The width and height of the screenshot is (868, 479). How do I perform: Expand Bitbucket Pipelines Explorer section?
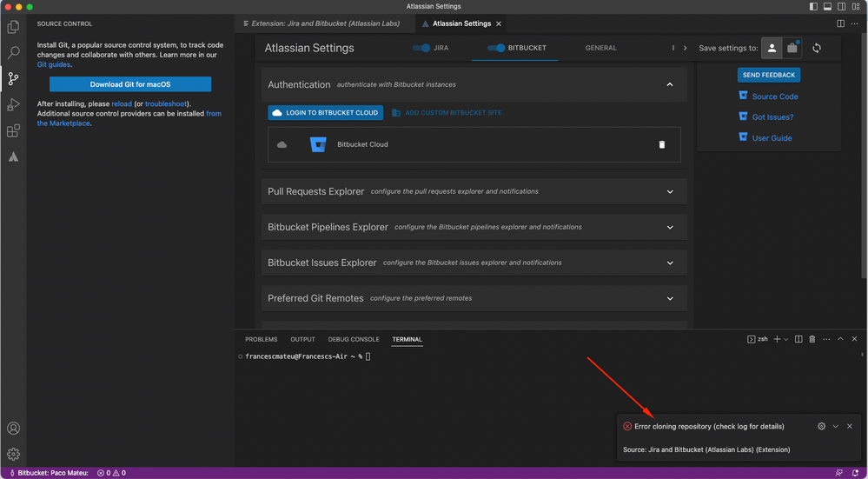tap(670, 227)
